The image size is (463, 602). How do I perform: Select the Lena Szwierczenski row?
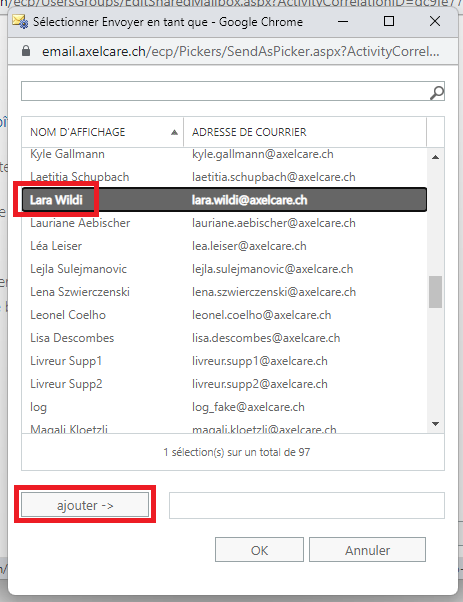click(x=224, y=292)
